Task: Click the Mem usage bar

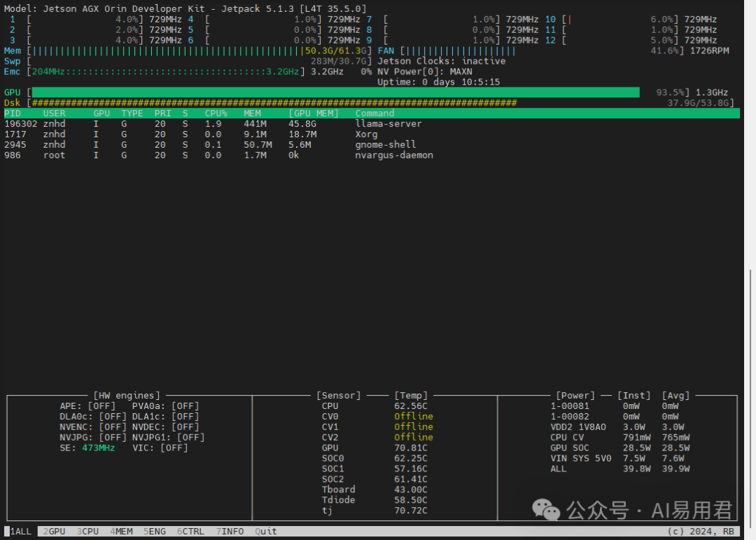Action: click(x=168, y=51)
